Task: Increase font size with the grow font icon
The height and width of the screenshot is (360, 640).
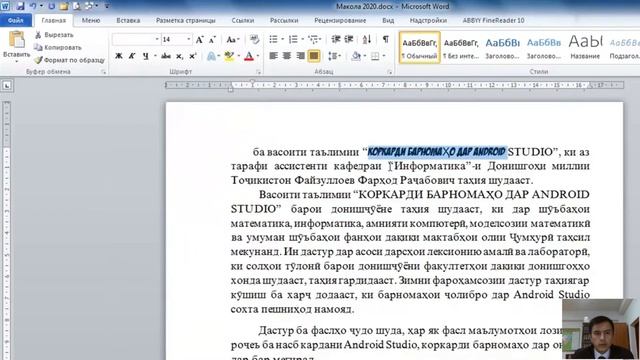Action: click(199, 40)
